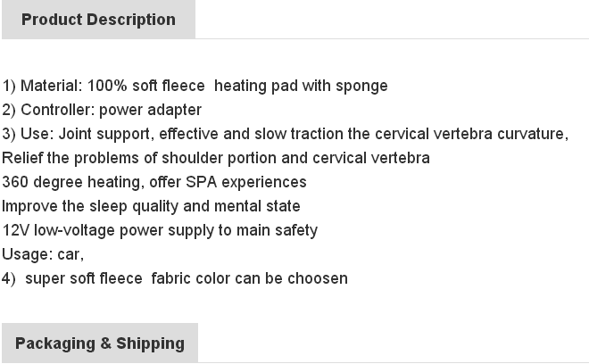
Task: Select the 360 degree heating line
Action: (154, 182)
